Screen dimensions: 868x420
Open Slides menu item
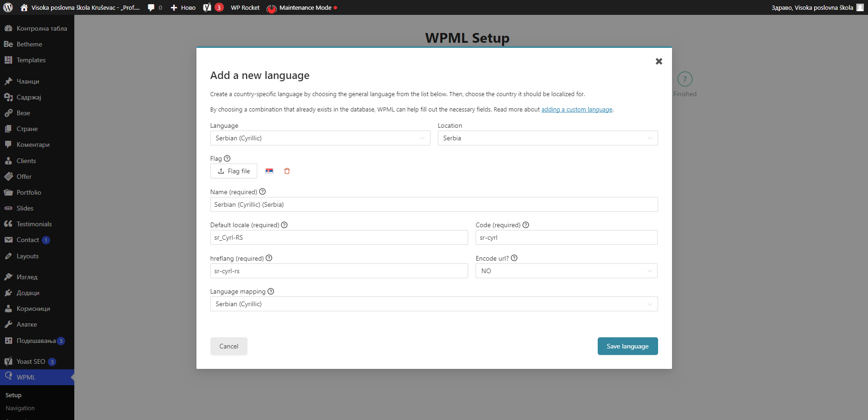[x=37, y=208]
